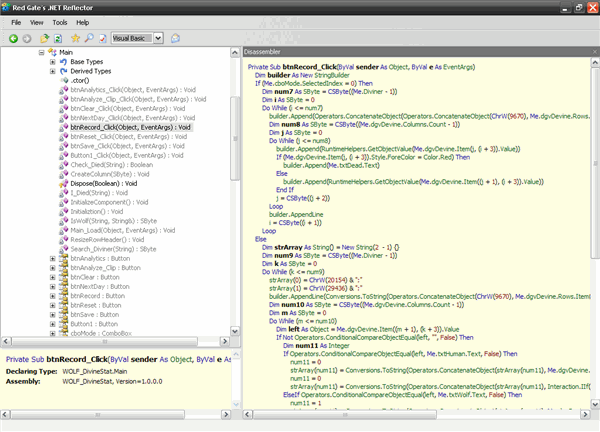Click tree pane scroll up arrow
Viewport: 600px width, 432px height.
(235, 52)
